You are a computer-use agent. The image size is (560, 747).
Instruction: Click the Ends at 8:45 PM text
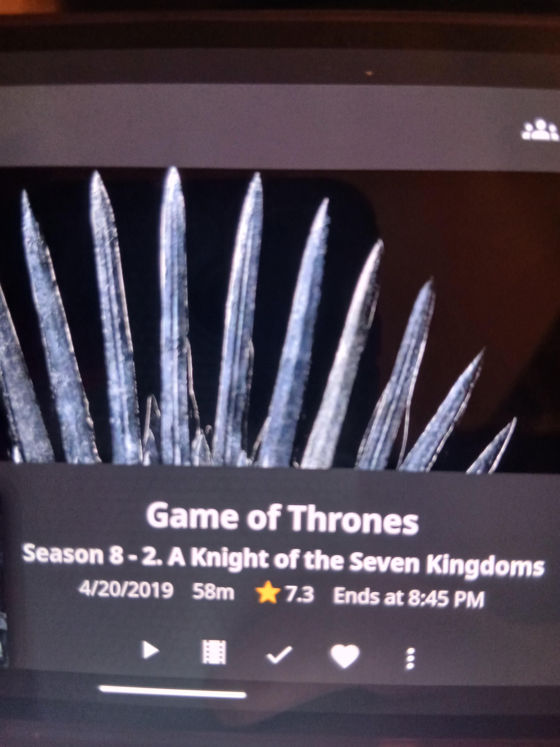point(409,597)
